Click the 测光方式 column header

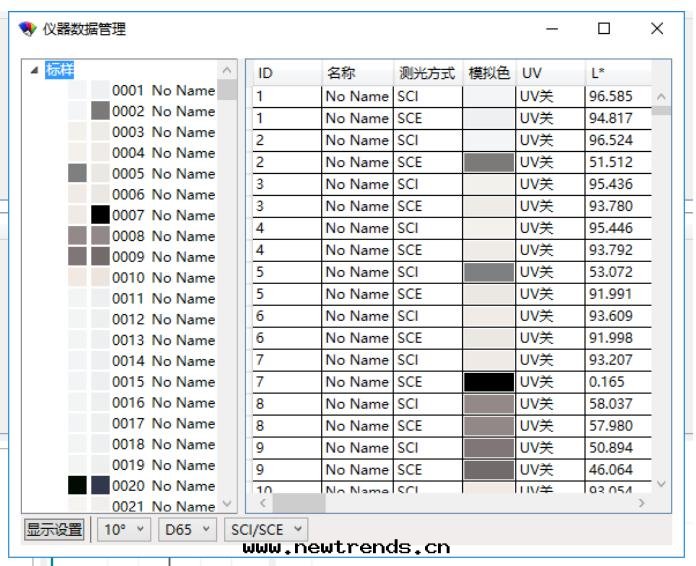click(x=427, y=73)
